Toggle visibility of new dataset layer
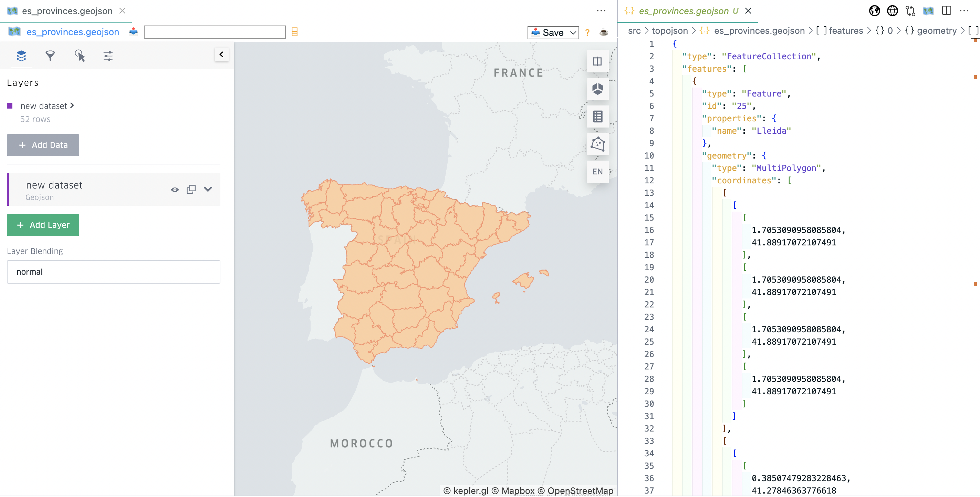 tap(175, 189)
